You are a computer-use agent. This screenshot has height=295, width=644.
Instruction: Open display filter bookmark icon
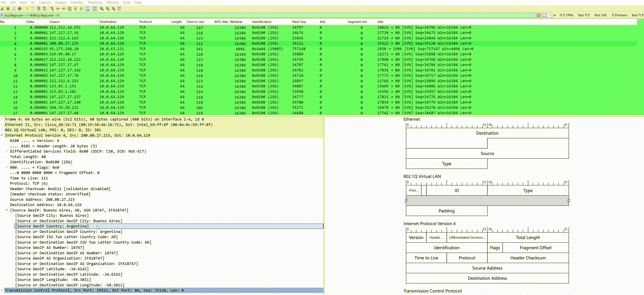tap(2, 15)
